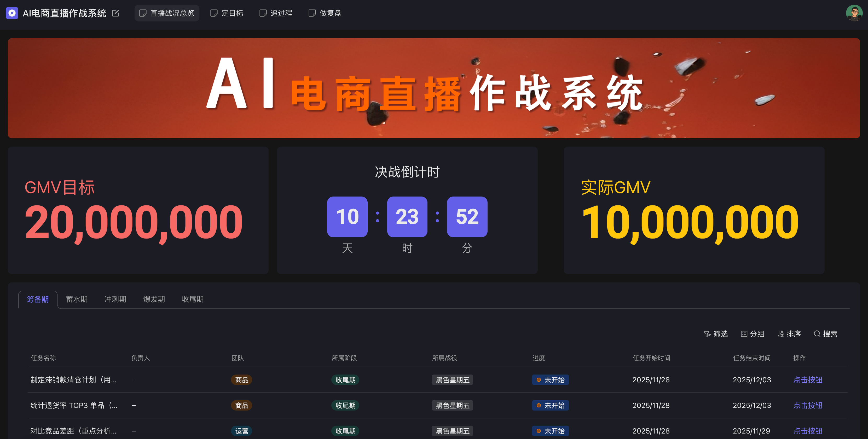The width and height of the screenshot is (868, 439).
Task: Go to the 定目标 page
Action: [227, 13]
